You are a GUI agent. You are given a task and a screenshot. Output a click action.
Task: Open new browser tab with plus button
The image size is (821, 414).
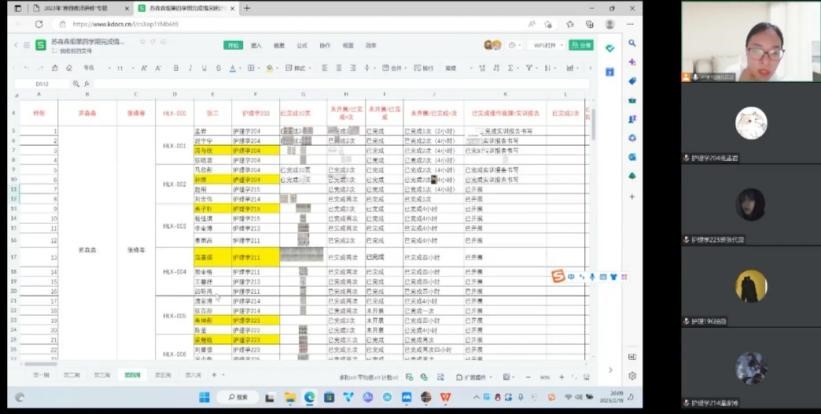(247, 8)
